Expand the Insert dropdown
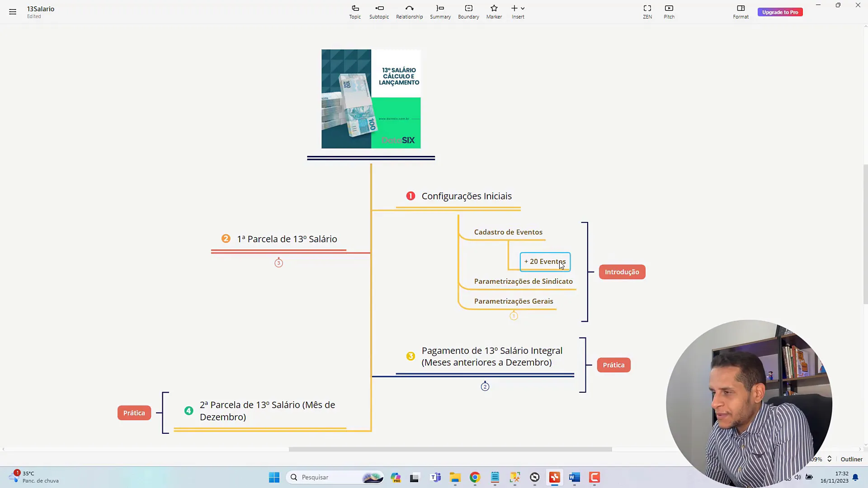Image resolution: width=868 pixels, height=488 pixels. tap(523, 9)
